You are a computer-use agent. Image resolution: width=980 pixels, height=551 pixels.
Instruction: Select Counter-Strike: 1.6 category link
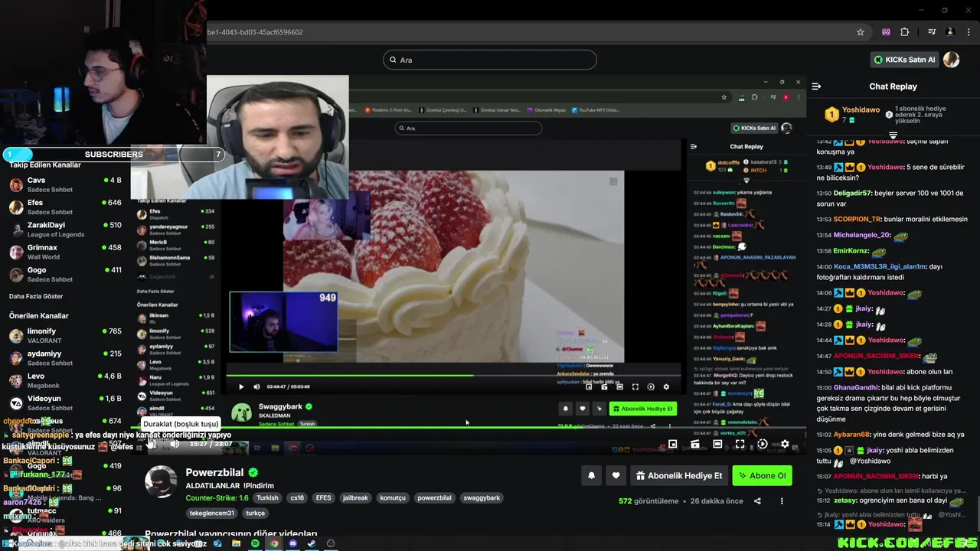pyautogui.click(x=217, y=497)
